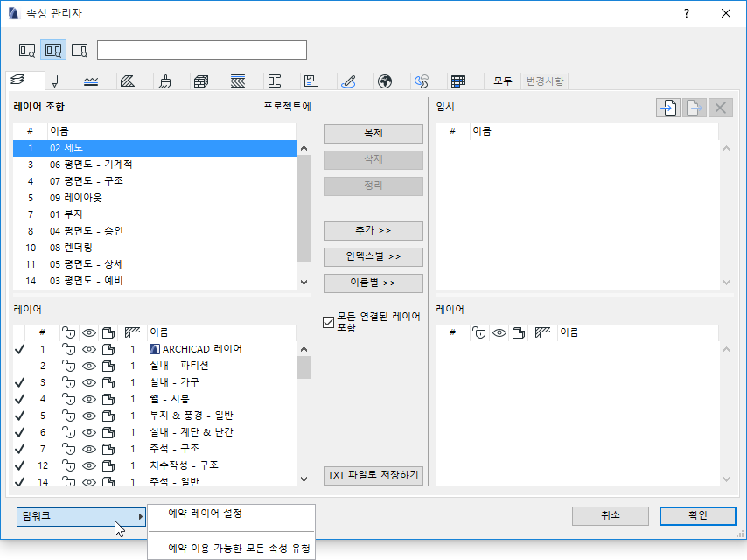Click the 추가 >> button
Viewport: 747px width, 560px height.
click(373, 231)
